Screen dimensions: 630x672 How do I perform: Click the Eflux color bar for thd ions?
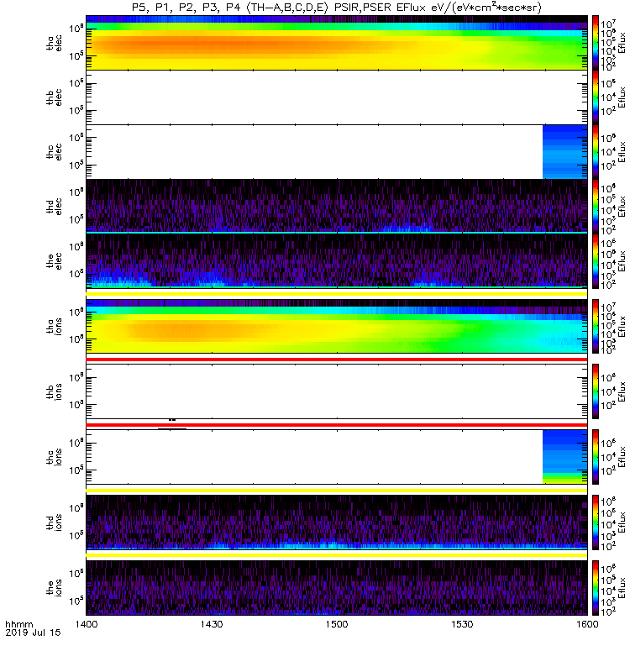(x=596, y=522)
